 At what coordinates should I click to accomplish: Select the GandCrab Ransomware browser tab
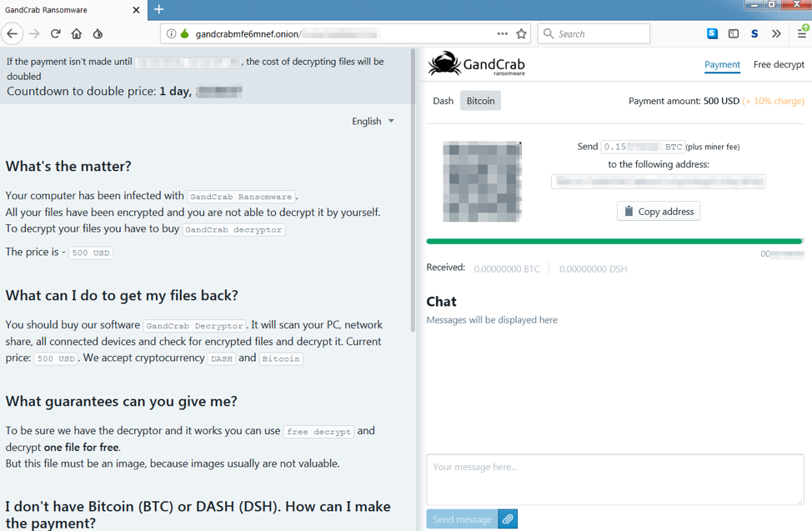73,10
